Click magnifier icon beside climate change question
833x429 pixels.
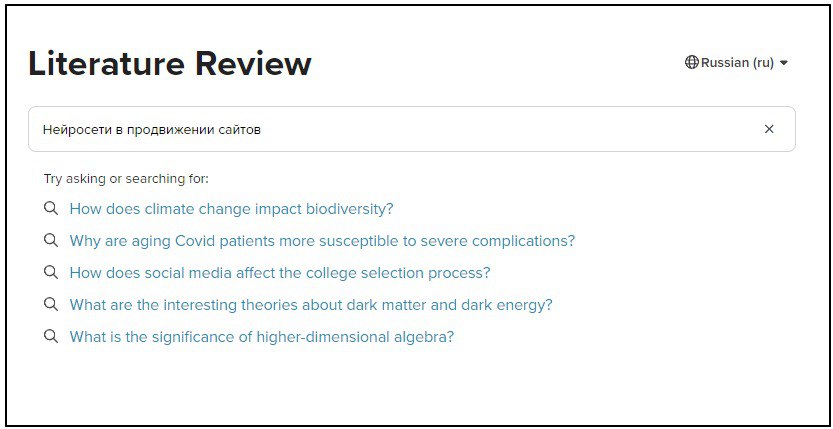51,209
